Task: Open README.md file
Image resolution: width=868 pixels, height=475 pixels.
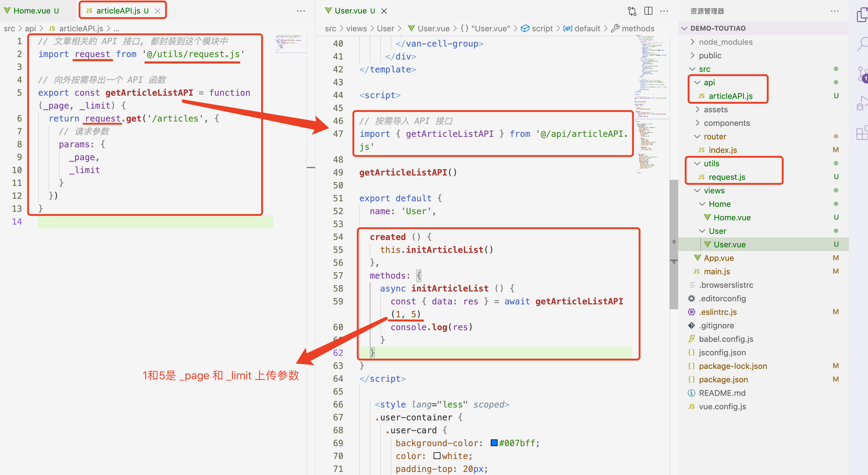Action: (x=764, y=393)
